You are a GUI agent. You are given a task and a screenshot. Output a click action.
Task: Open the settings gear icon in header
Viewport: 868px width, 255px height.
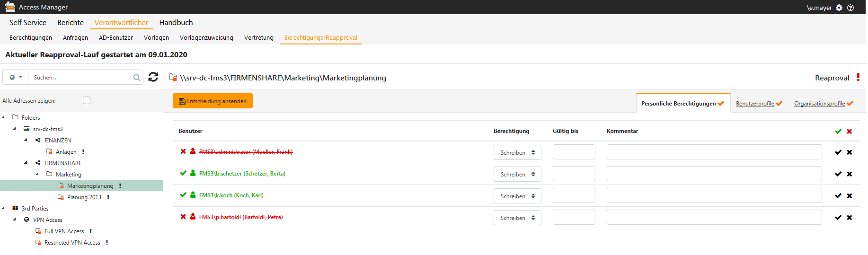coord(839,8)
